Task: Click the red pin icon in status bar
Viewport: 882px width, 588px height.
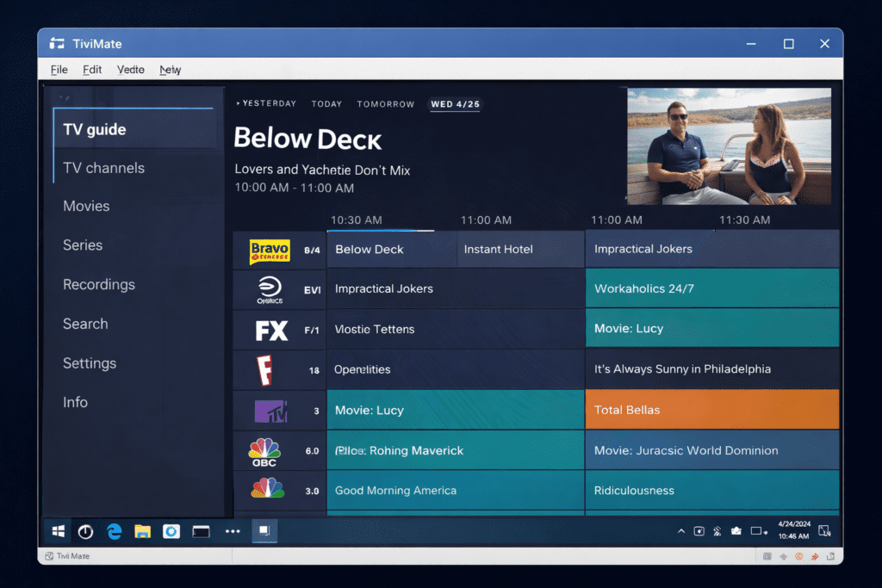Action: click(815, 556)
